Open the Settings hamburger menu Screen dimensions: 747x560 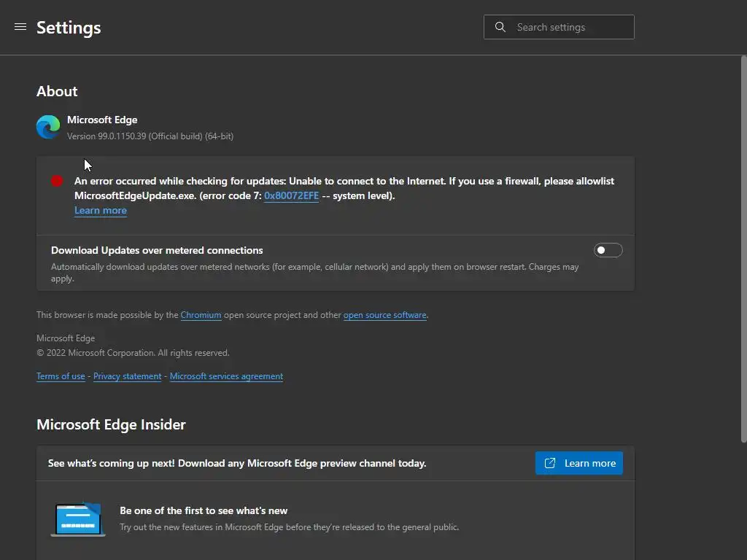pos(20,27)
